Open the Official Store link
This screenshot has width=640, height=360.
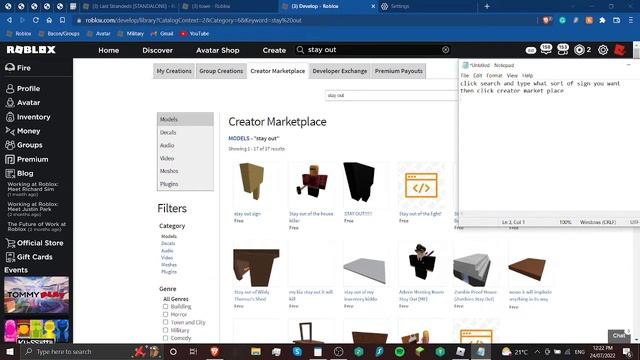click(x=35, y=243)
